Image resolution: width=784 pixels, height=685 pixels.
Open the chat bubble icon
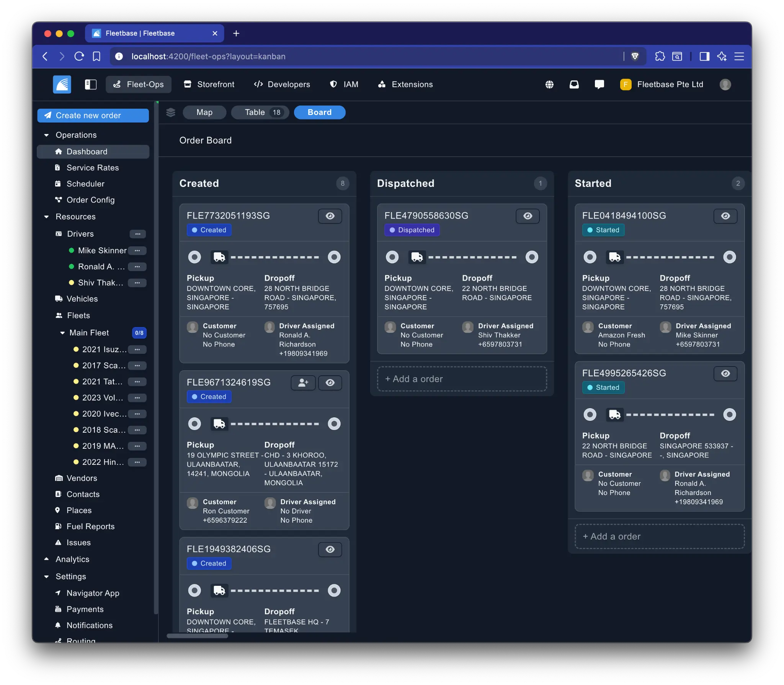click(599, 84)
